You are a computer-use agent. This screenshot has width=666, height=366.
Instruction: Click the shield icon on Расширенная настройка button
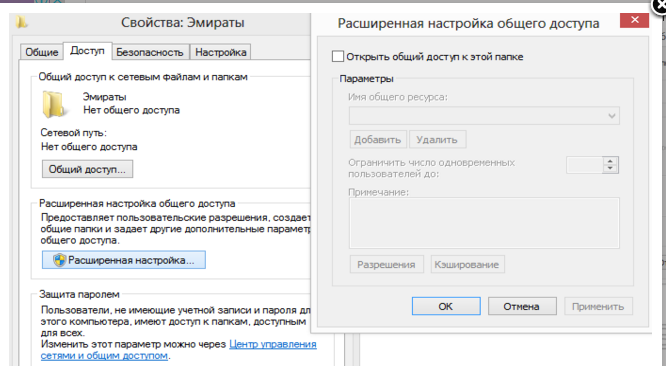coord(59,260)
